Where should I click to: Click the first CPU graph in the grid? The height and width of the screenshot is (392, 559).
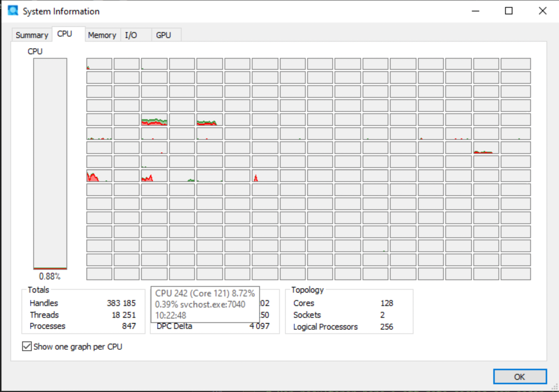pos(99,64)
